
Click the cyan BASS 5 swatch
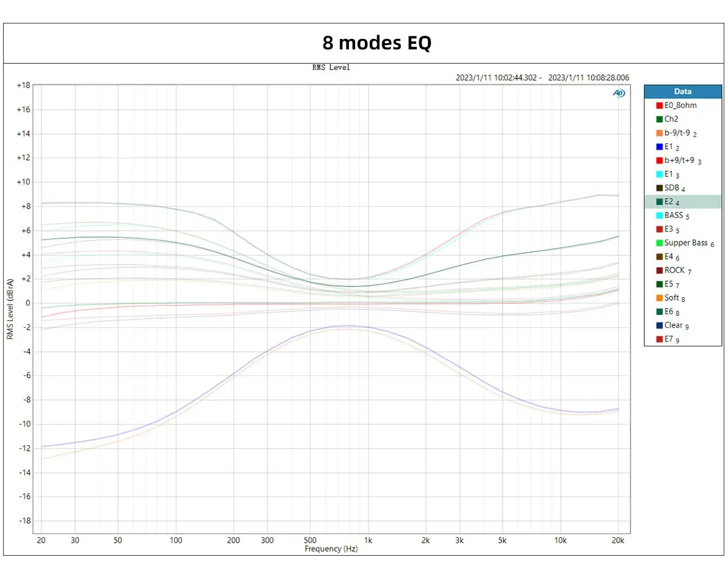(659, 215)
